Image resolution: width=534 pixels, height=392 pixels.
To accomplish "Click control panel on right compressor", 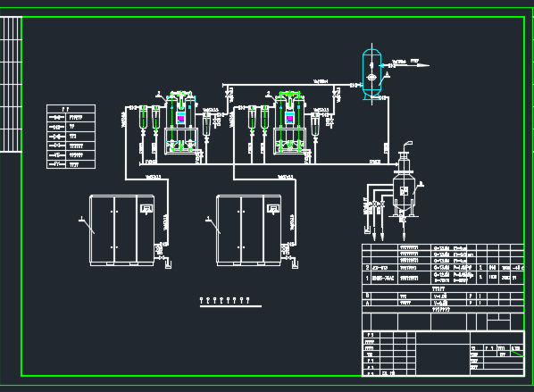I will [273, 208].
